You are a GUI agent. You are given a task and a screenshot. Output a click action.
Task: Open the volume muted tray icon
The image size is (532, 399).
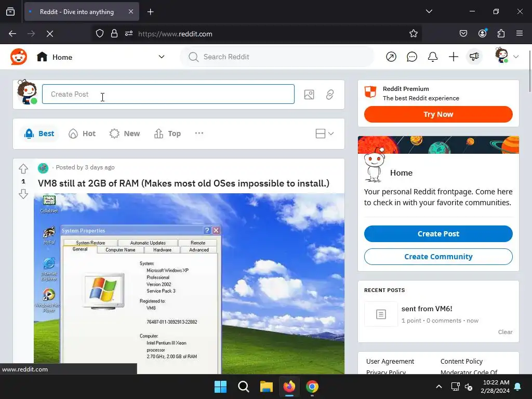pyautogui.click(x=469, y=387)
